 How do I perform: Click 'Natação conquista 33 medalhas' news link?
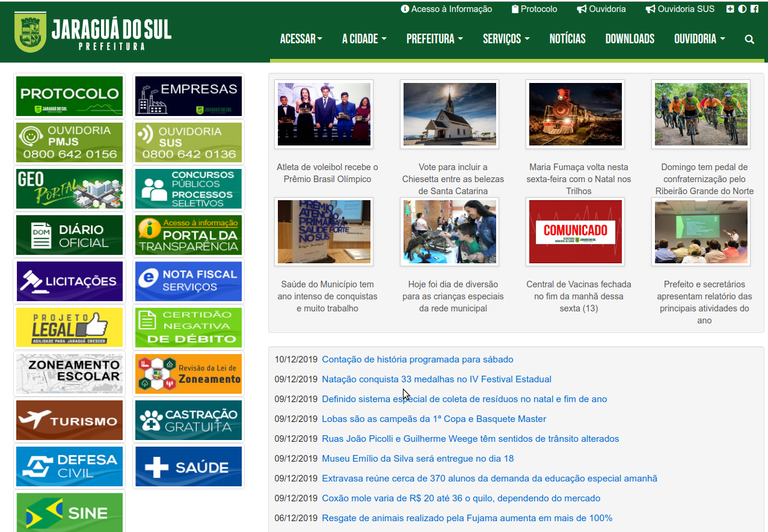[x=437, y=379]
